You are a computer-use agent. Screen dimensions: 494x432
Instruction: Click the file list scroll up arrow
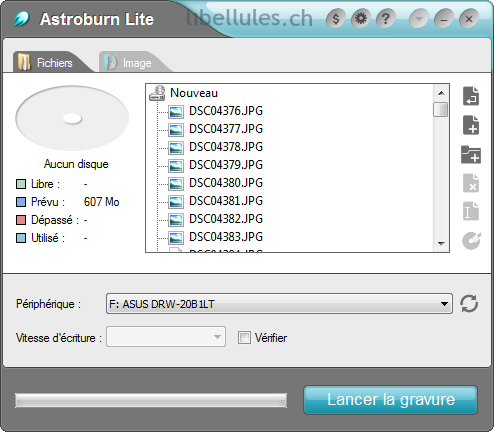coord(441,93)
